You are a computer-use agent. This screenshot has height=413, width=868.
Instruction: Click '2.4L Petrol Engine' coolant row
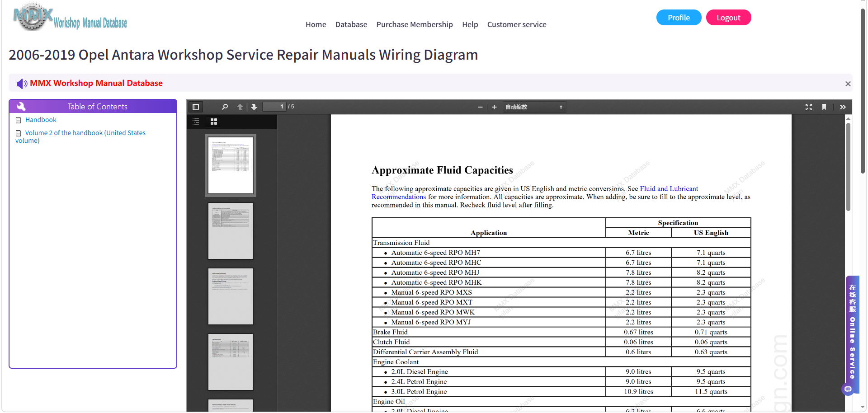click(561, 382)
